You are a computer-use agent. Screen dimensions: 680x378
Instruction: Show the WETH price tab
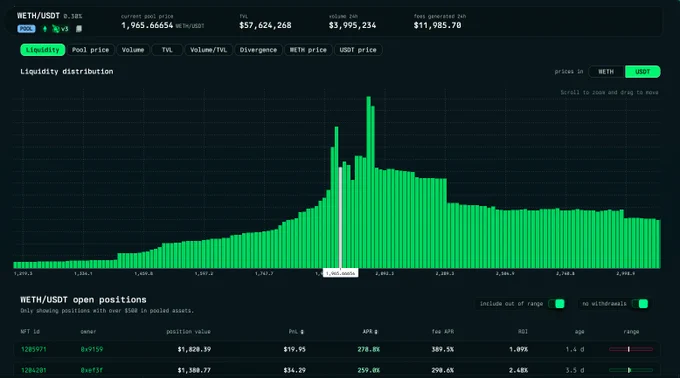(308, 50)
